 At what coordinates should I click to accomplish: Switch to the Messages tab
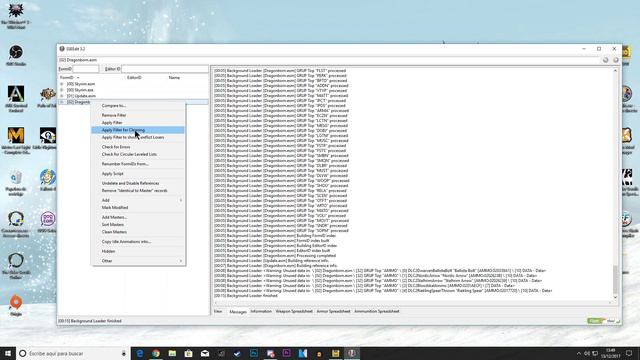click(238, 312)
